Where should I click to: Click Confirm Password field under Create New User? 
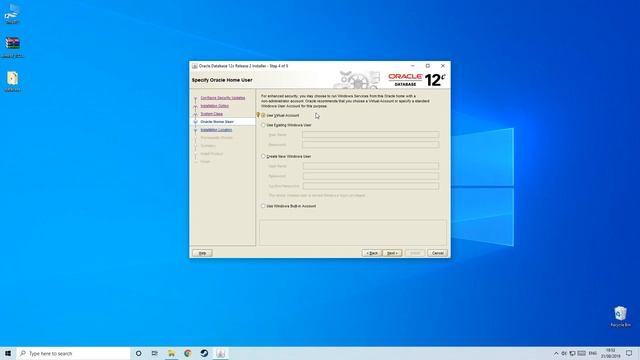371,186
